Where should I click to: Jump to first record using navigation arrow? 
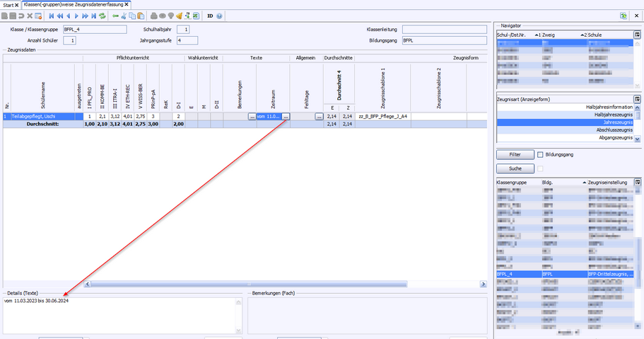[x=52, y=15]
